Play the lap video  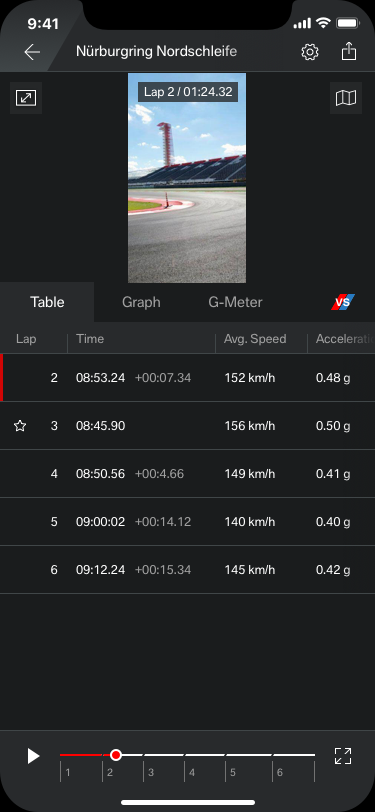pos(33,756)
